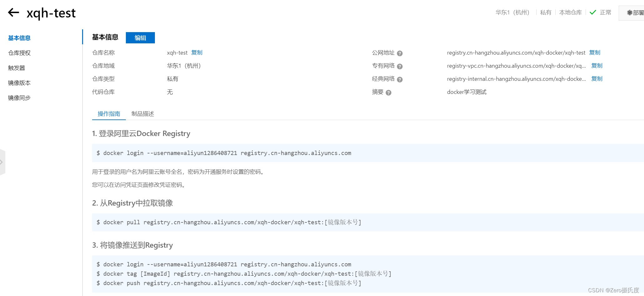Switch to the 制品描述 tab
Viewport: 644px width, 296px height.
[143, 114]
